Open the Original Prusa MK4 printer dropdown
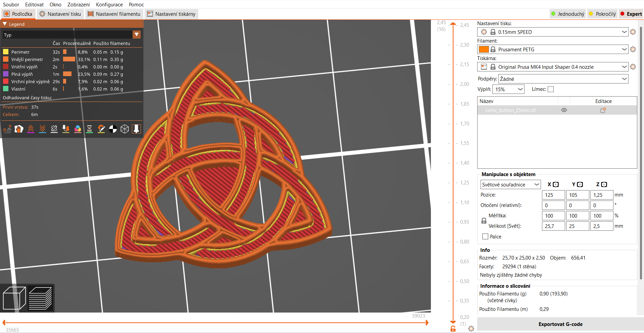The width and height of the screenshot is (644, 333). pyautogui.click(x=552, y=67)
